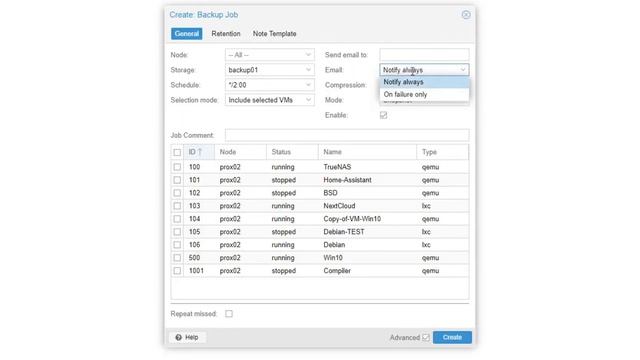Image resolution: width=640 pixels, height=360 pixels.
Task: Sort by Node column header
Action: click(240, 152)
